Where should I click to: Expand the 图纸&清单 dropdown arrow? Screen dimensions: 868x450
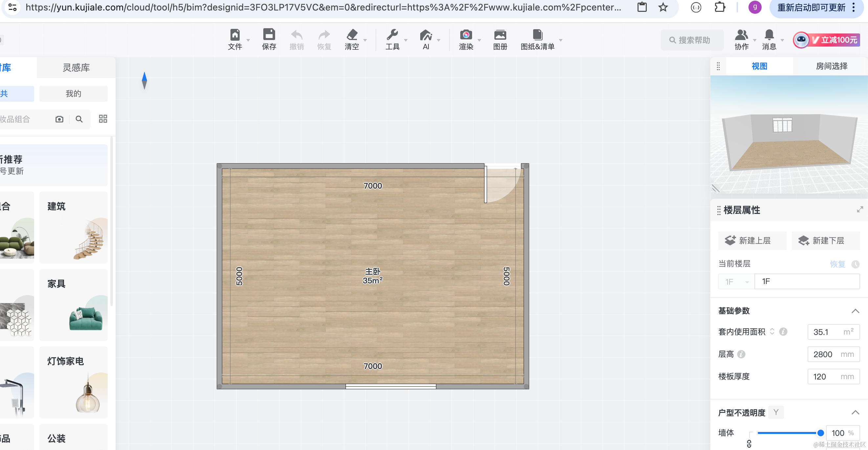coord(561,40)
